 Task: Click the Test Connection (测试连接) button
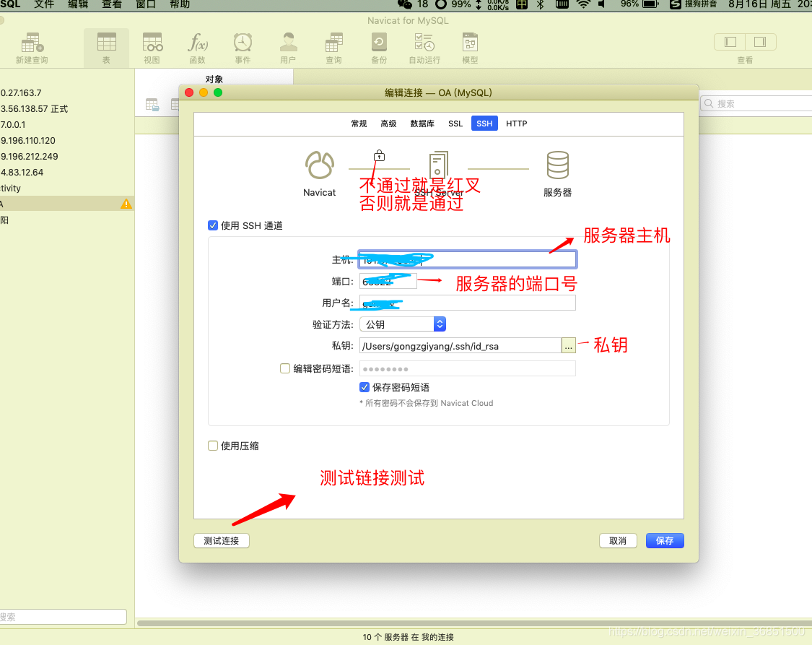point(222,540)
